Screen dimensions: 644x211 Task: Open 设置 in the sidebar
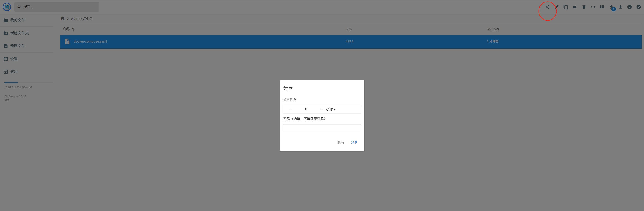click(14, 59)
